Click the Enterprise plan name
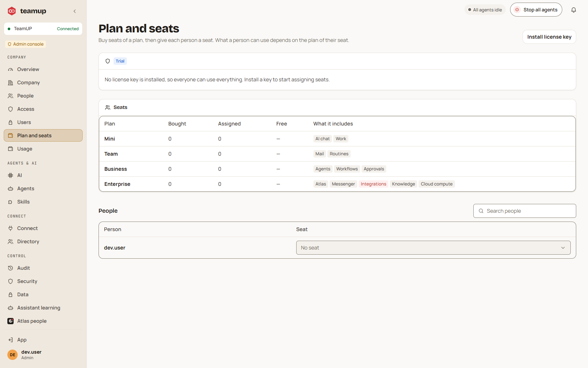588x368 pixels. click(x=117, y=184)
